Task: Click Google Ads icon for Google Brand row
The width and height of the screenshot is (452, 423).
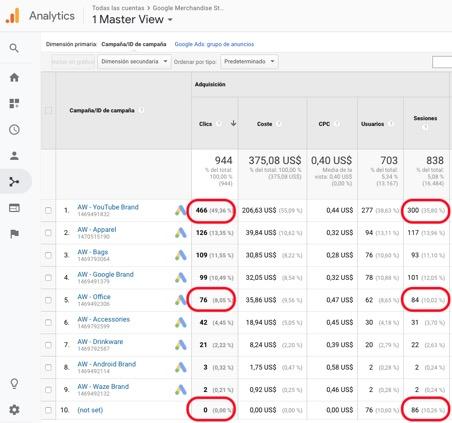Action: [181, 277]
